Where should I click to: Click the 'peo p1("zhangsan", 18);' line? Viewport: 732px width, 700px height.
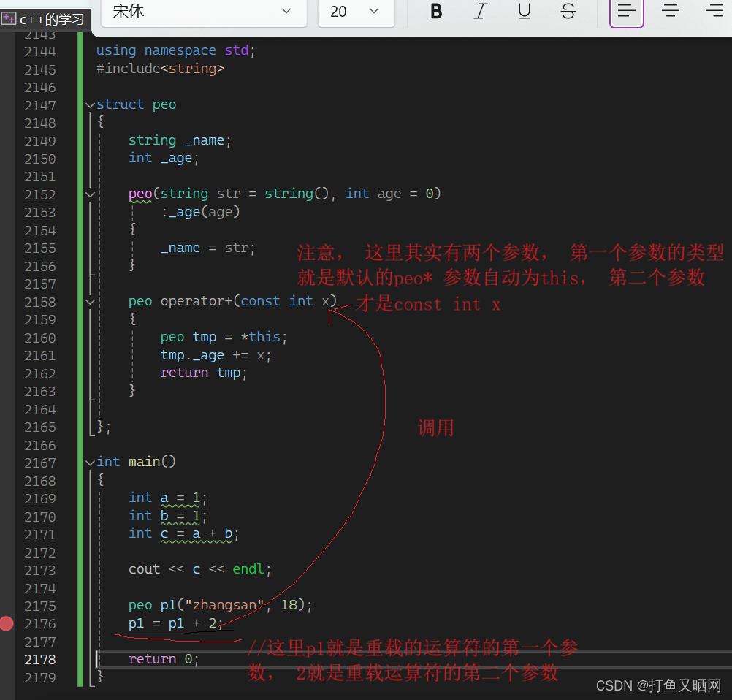220,605
